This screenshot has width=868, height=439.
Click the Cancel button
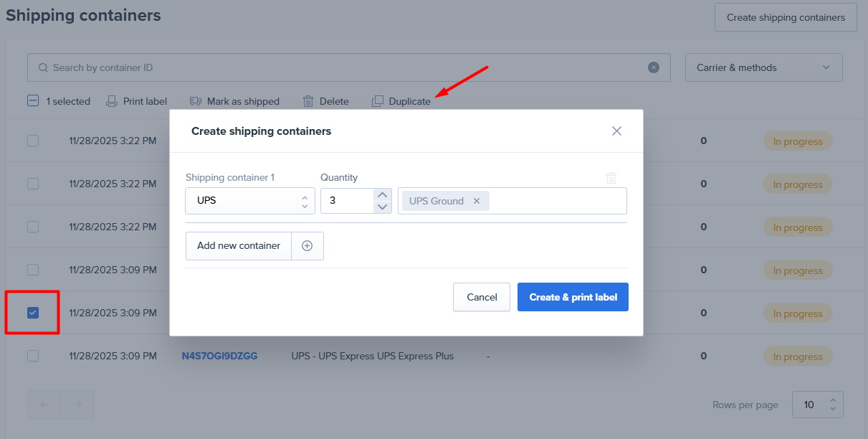coord(482,297)
